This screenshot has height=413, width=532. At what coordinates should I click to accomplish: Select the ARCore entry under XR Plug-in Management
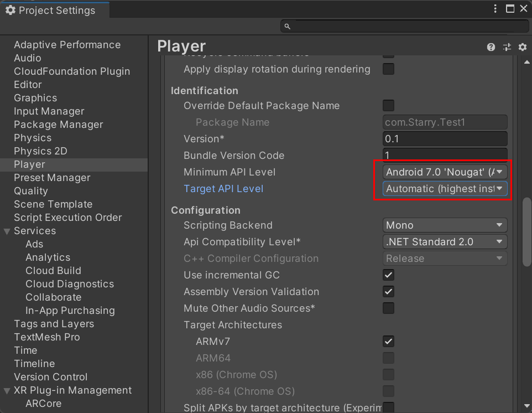[x=43, y=404]
